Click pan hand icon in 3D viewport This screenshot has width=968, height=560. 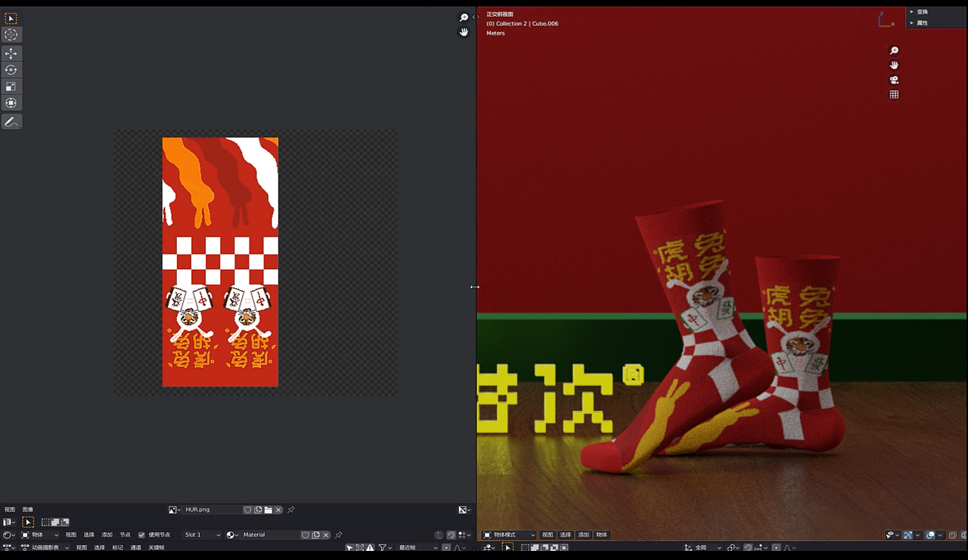[x=894, y=65]
